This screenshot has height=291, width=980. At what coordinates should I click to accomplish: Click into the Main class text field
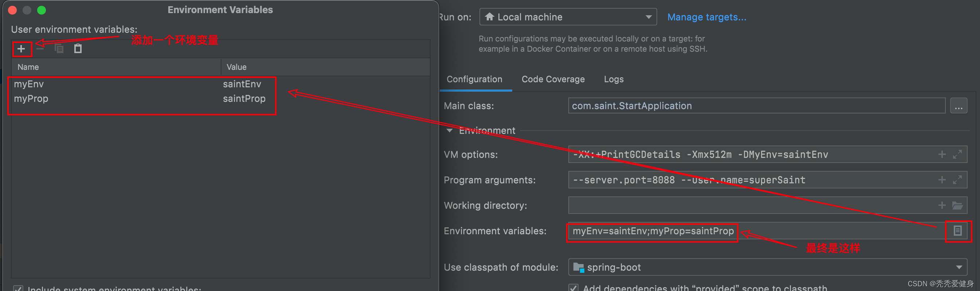point(756,106)
